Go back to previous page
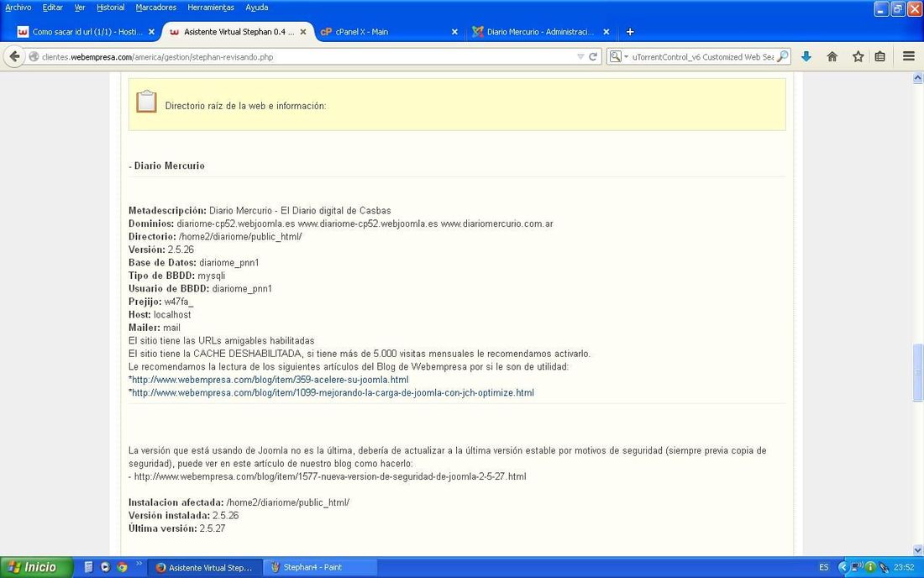This screenshot has width=924, height=578. click(x=14, y=56)
